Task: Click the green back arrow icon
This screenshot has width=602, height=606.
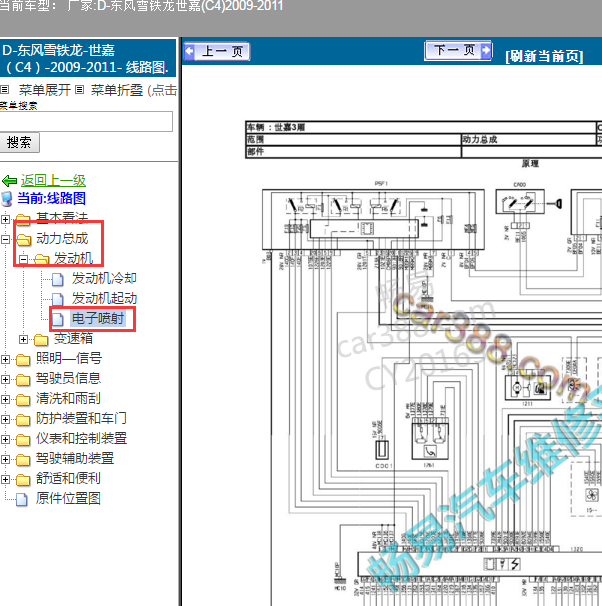Action: 9,180
